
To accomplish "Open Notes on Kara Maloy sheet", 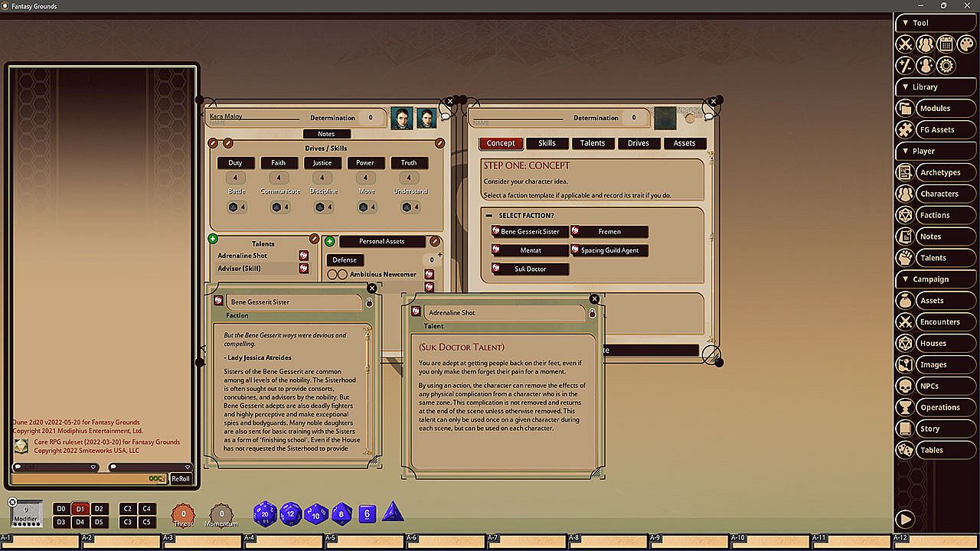I will pyautogui.click(x=326, y=134).
